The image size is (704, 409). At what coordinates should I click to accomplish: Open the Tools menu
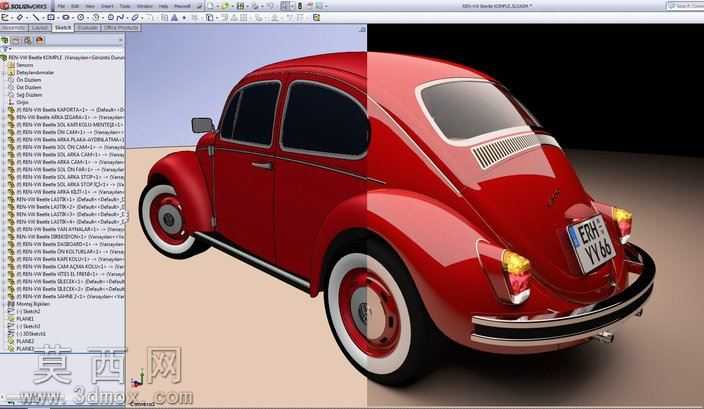125,6
